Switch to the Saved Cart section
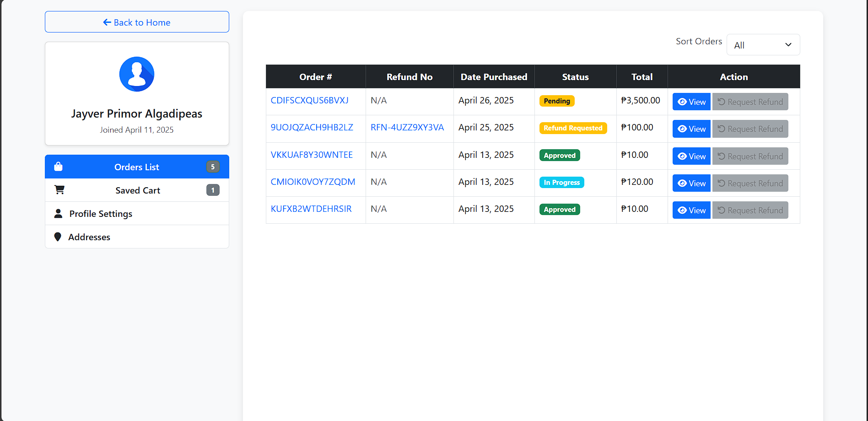 point(137,190)
